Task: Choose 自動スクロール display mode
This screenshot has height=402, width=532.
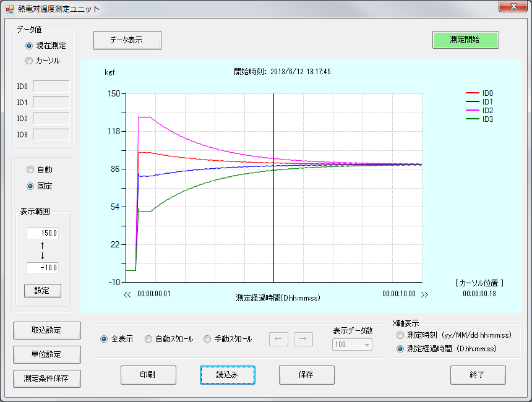Action: point(148,339)
